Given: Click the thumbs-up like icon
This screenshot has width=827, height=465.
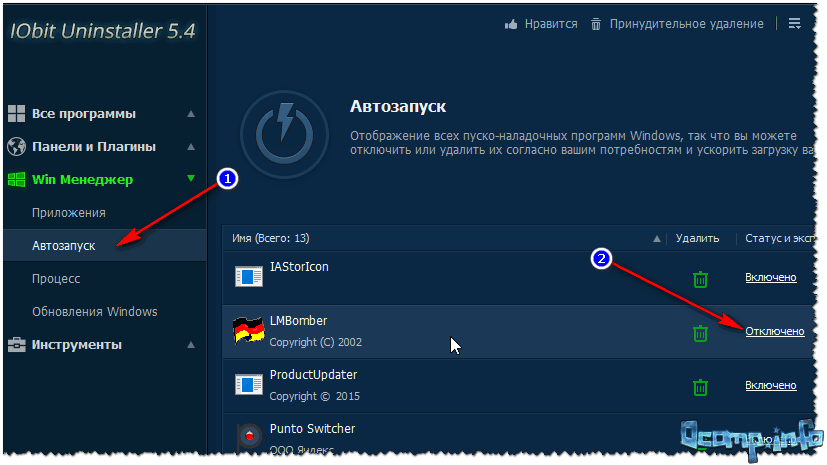Looking at the screenshot, I should tap(511, 24).
